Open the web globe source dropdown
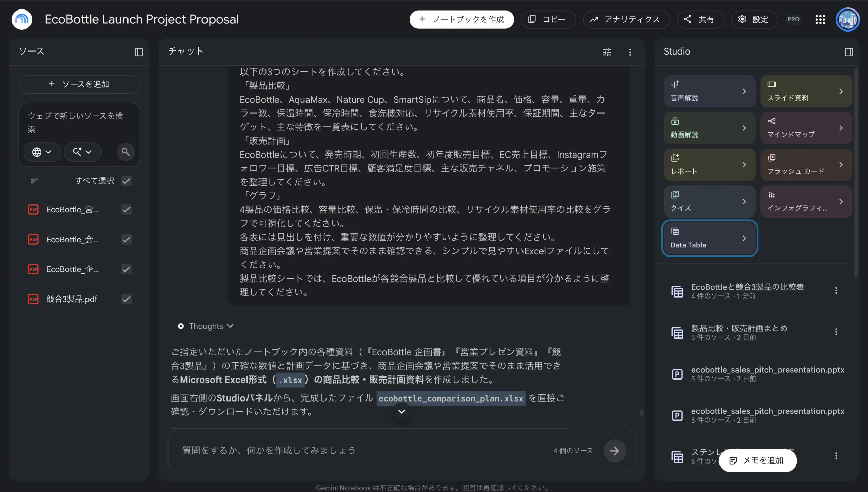868x492 pixels. click(x=42, y=152)
